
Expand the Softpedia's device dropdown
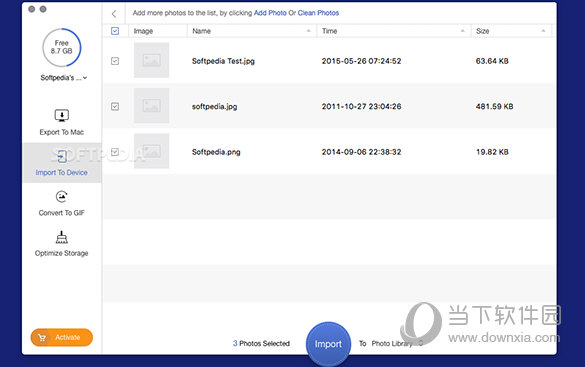(x=63, y=78)
